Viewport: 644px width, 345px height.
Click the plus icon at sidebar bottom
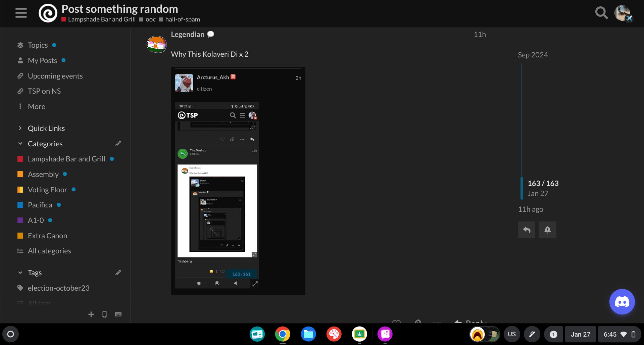[91, 314]
